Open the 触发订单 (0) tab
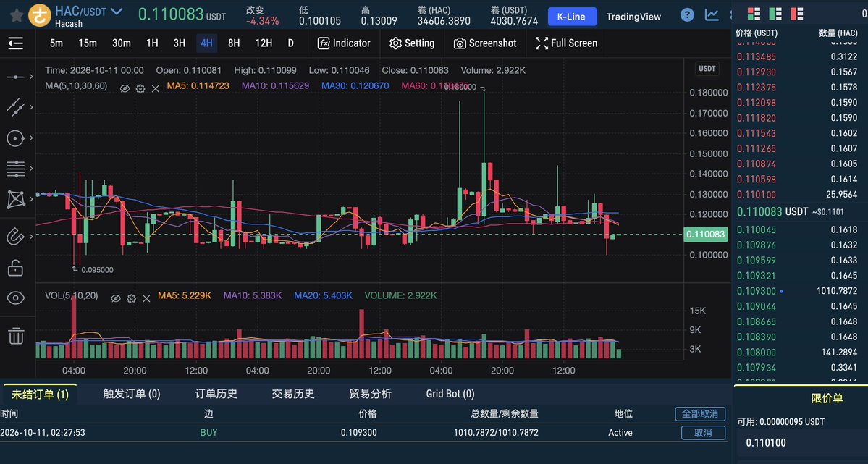Viewport: 868px width, 464px height. pos(132,394)
